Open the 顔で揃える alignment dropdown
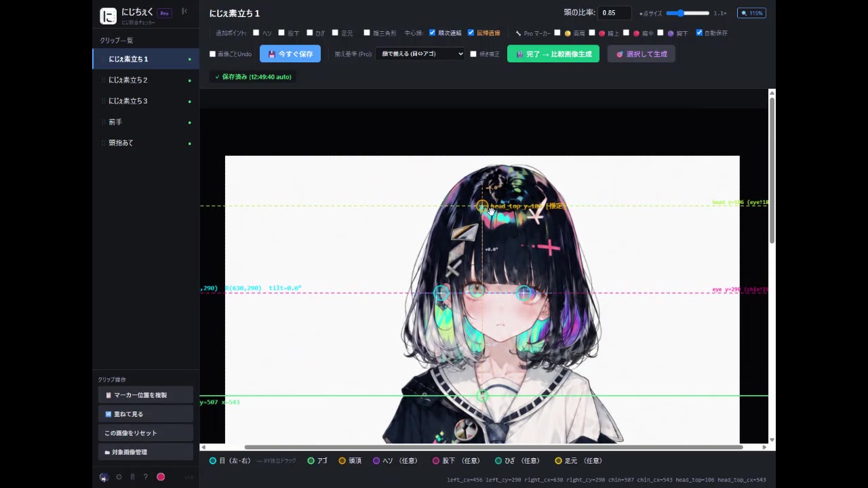This screenshot has height=488, width=868. (x=420, y=54)
